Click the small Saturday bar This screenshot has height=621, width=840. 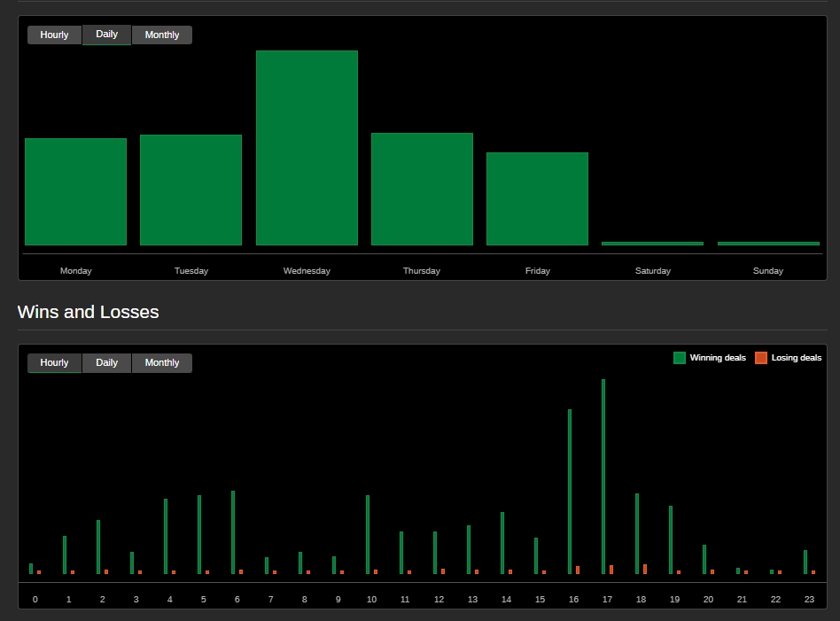tap(652, 243)
